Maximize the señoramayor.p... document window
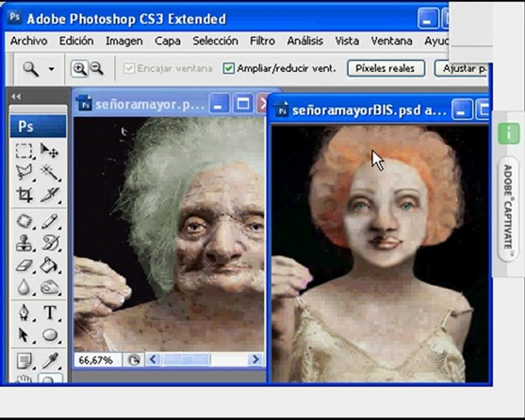This screenshot has width=525, height=420. tap(243, 103)
